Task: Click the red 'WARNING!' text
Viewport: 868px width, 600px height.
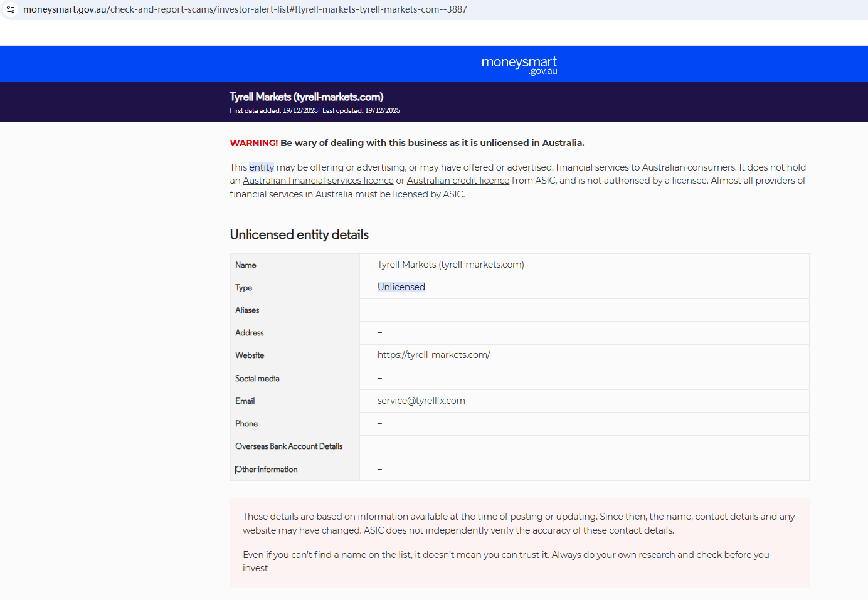Action: point(254,143)
